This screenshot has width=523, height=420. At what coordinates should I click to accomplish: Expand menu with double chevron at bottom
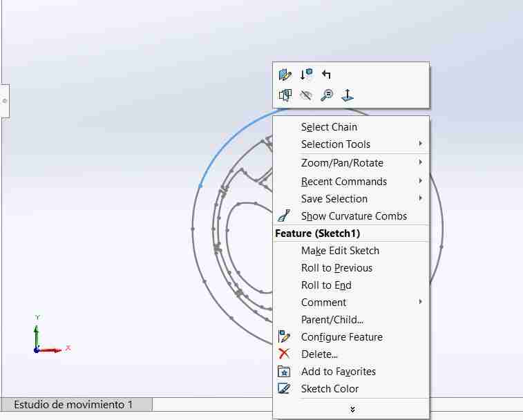tap(352, 410)
